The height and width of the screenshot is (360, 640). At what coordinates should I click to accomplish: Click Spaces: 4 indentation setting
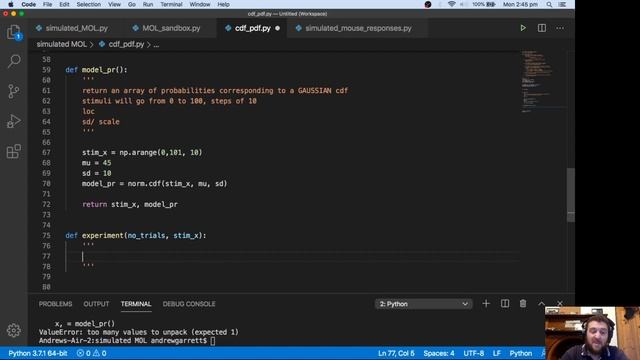439,353
